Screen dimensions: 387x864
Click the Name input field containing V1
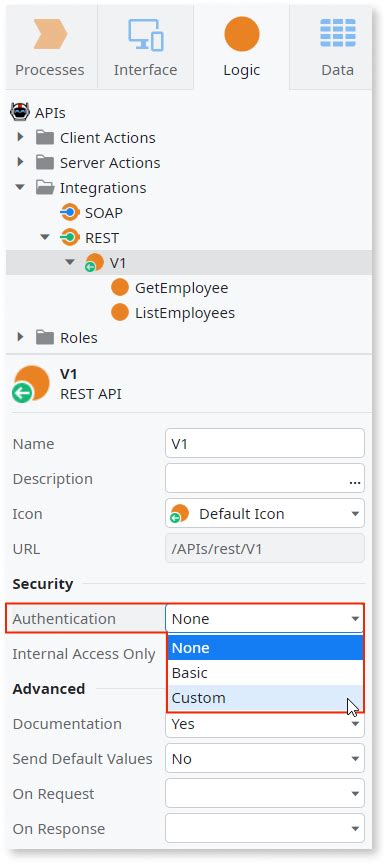[265, 443]
